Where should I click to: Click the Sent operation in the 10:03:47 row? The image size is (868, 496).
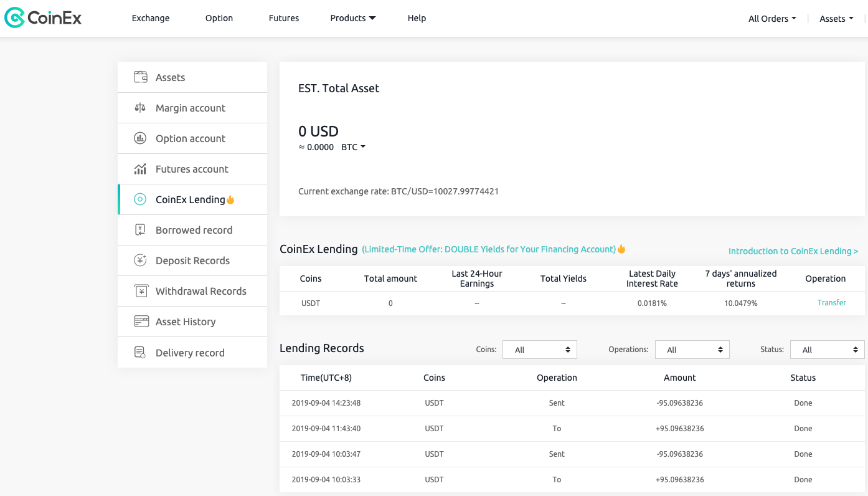coord(557,454)
